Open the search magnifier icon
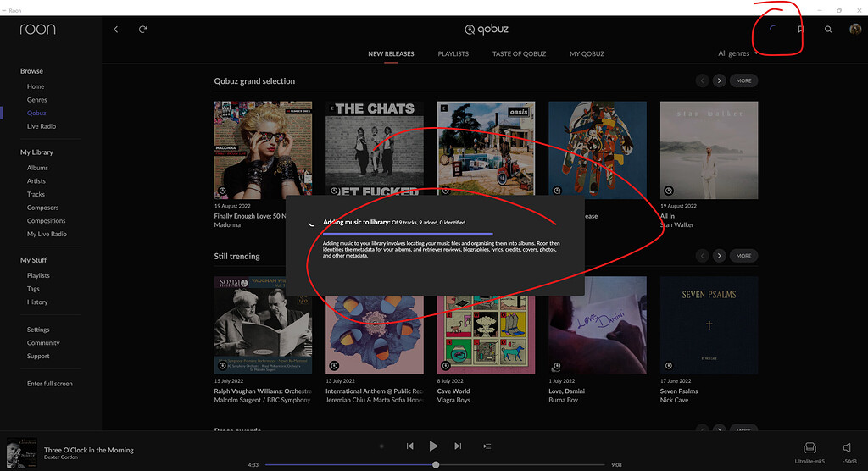This screenshot has height=471, width=868. (x=828, y=30)
